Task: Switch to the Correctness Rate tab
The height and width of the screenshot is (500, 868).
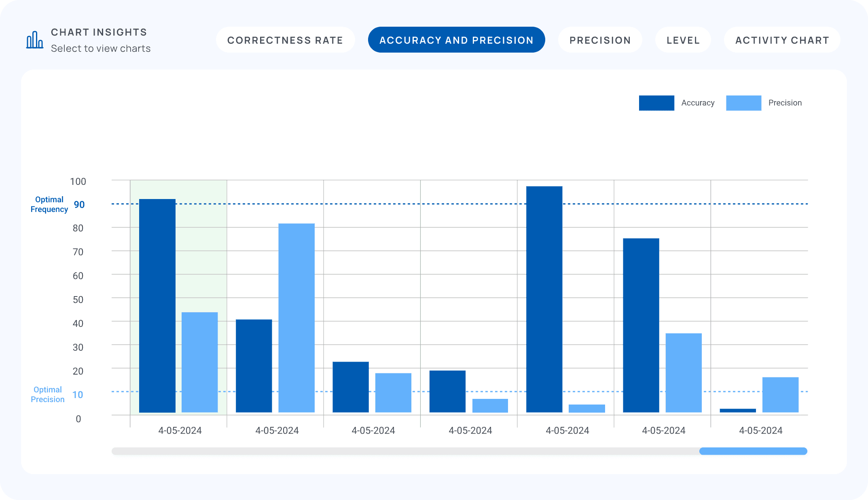Action: 285,40
